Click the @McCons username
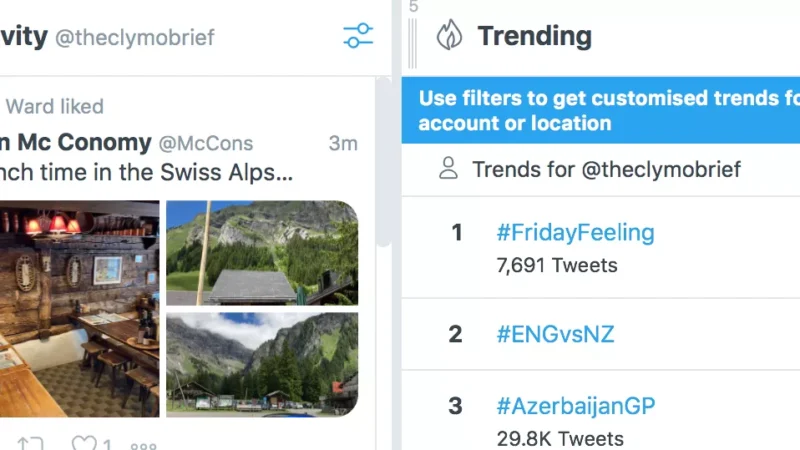This screenshot has width=800, height=450. click(207, 143)
